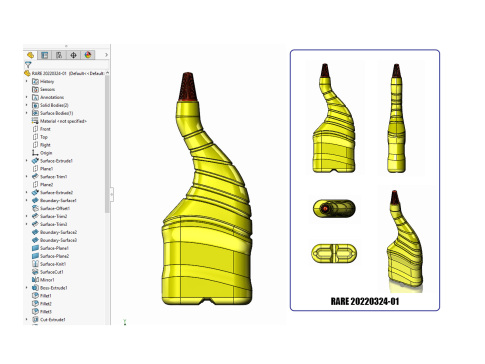Expand the Surface-Extrude1 feature
This screenshot has height=364, width=485.
pos(27,161)
